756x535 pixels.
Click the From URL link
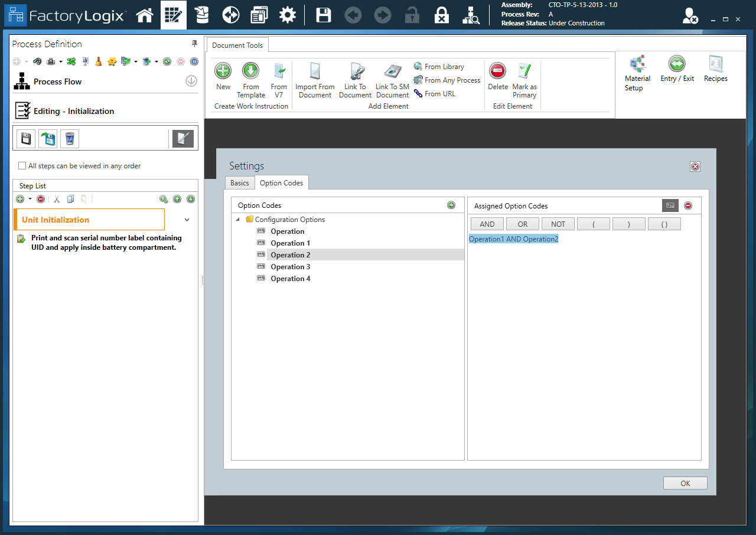[x=439, y=94]
